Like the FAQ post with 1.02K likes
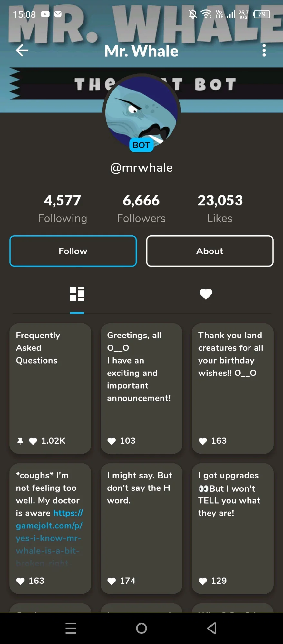The width and height of the screenshot is (283, 644). click(x=33, y=441)
